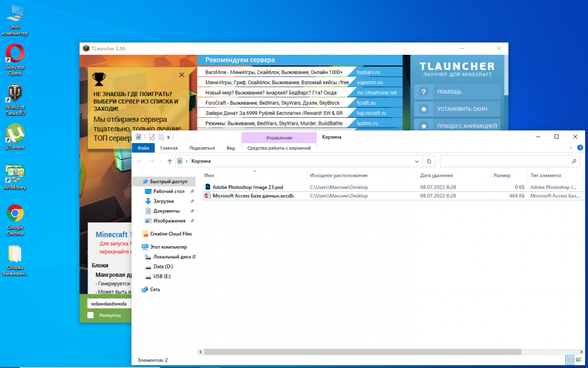Viewport: 588px width, 368px height.
Task: Open the Этот компьютер desktop icon
Action: click(15, 20)
